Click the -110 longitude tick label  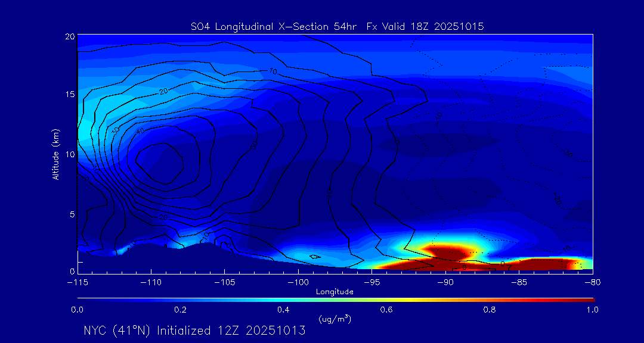click(151, 283)
